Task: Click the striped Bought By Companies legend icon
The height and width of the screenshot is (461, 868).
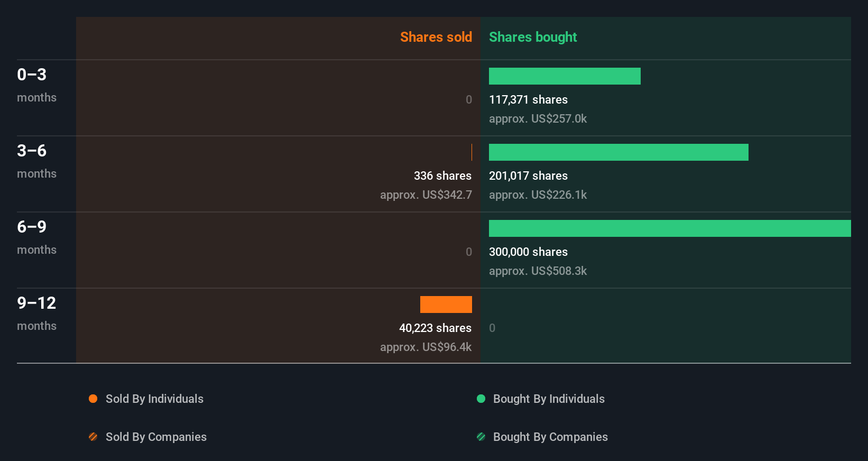Action: click(481, 437)
